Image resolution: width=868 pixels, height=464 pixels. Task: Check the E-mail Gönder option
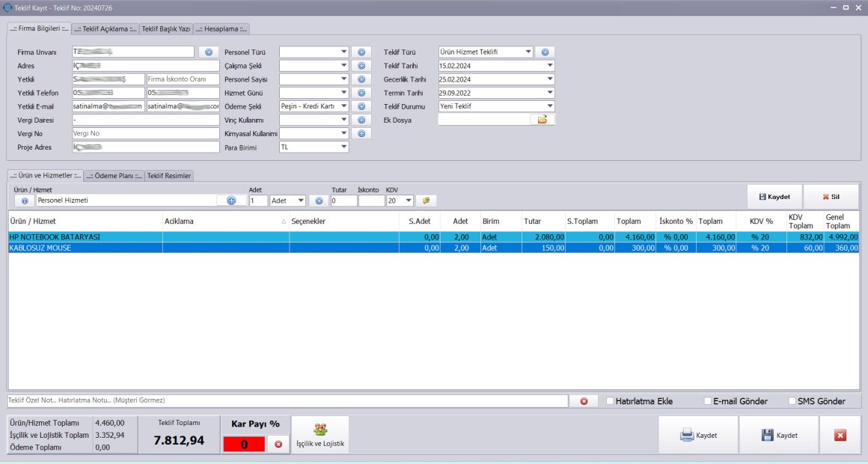coord(706,401)
